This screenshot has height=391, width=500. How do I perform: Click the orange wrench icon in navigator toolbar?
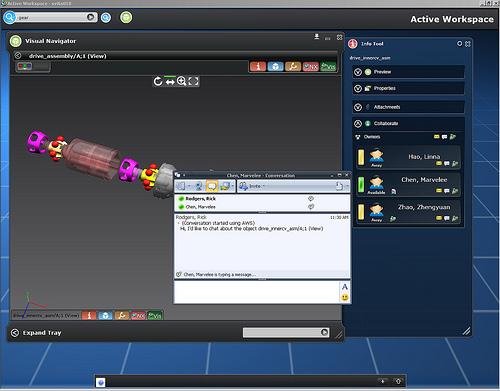[293, 67]
